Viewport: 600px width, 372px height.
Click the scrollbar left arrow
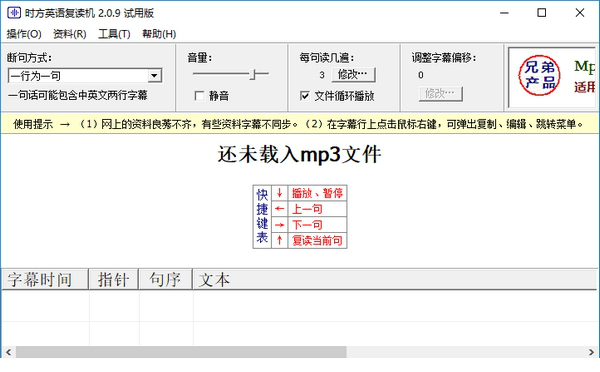8,352
